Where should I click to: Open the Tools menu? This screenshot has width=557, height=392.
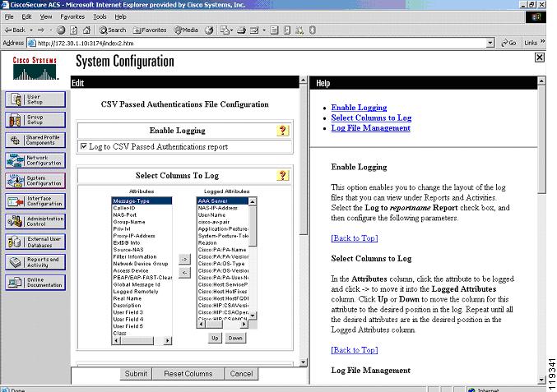[x=100, y=16]
